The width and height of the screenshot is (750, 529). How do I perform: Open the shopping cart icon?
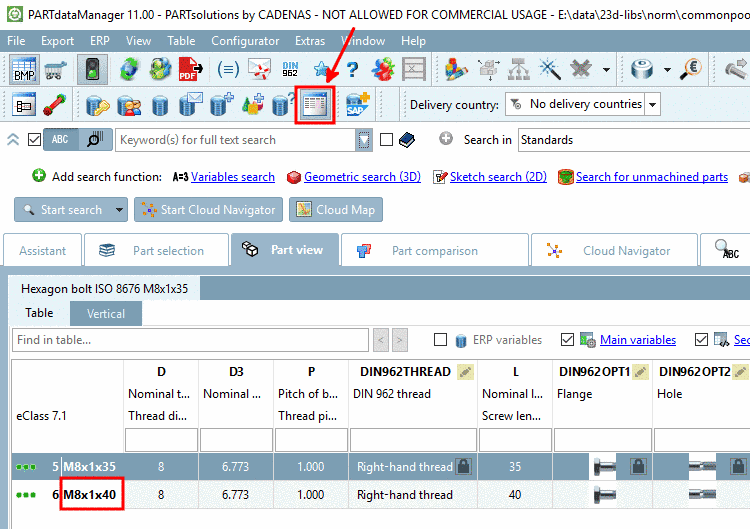click(x=55, y=70)
